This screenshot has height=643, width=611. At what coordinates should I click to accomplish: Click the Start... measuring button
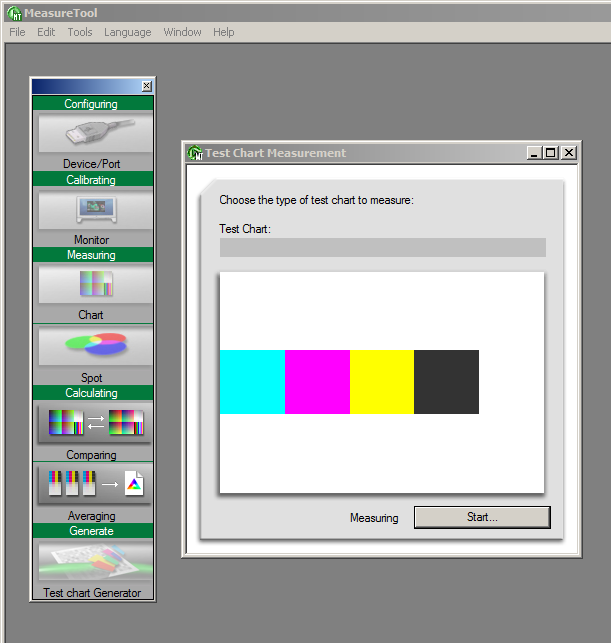coord(482,517)
